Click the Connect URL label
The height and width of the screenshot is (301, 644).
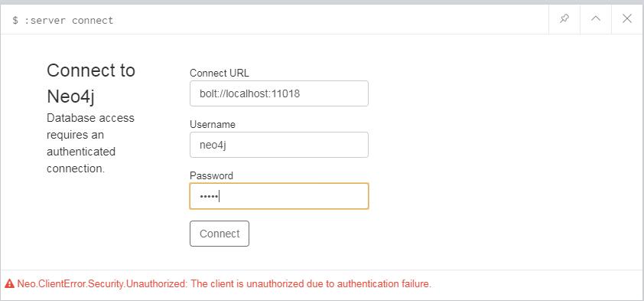[x=220, y=74]
